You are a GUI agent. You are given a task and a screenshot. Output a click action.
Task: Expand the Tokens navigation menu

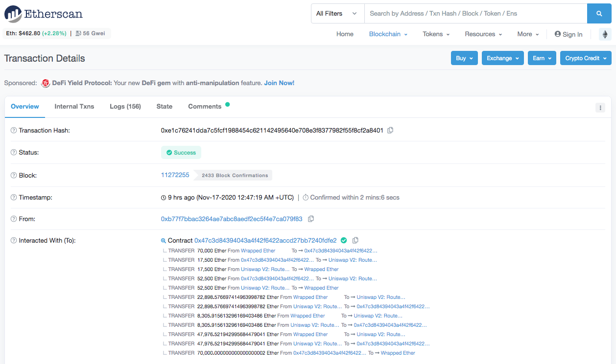pyautogui.click(x=436, y=34)
